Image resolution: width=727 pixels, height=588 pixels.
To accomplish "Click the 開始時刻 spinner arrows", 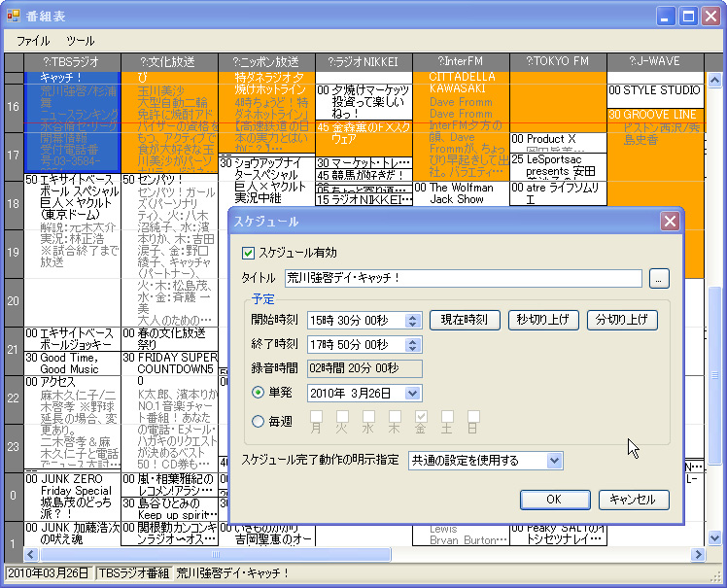I will pyautogui.click(x=413, y=321).
